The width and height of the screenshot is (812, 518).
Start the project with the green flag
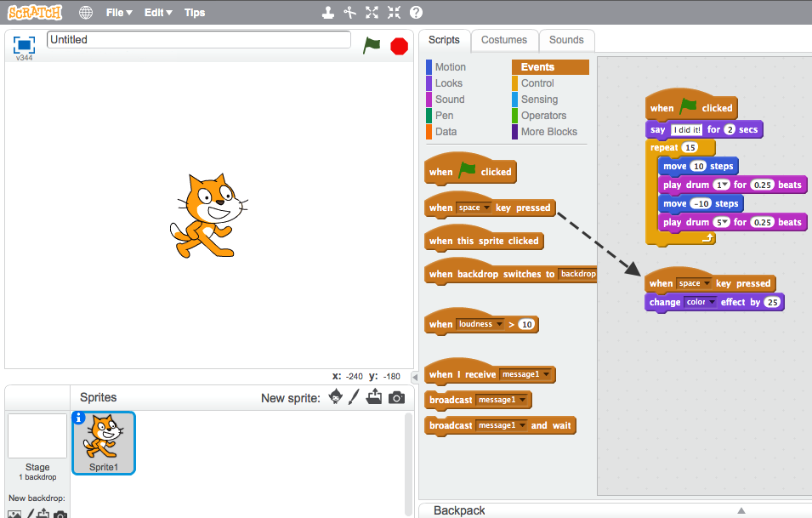coord(372,46)
